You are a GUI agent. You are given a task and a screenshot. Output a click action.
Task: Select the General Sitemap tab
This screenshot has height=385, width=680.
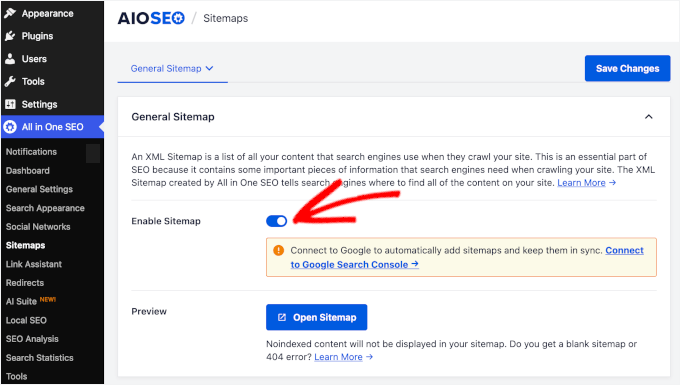click(172, 69)
